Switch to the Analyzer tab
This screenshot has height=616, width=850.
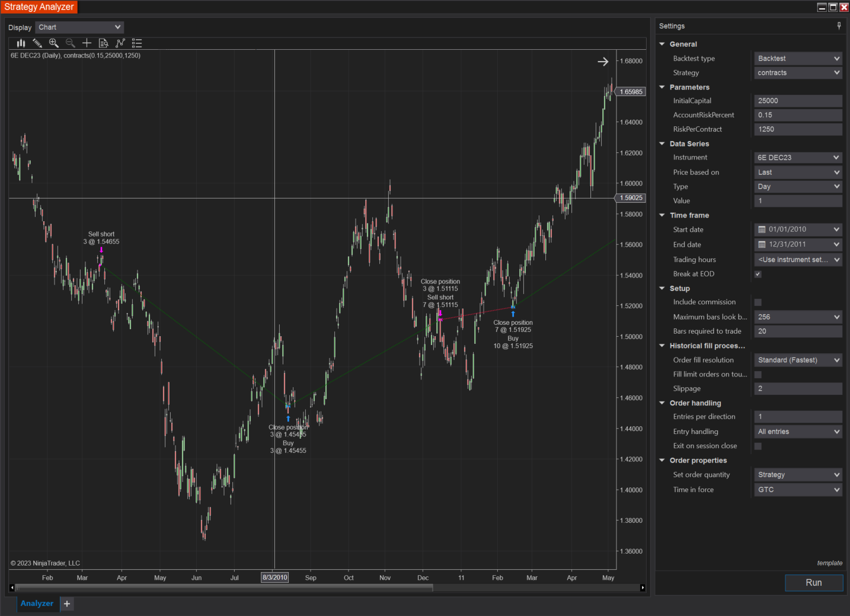(x=37, y=604)
